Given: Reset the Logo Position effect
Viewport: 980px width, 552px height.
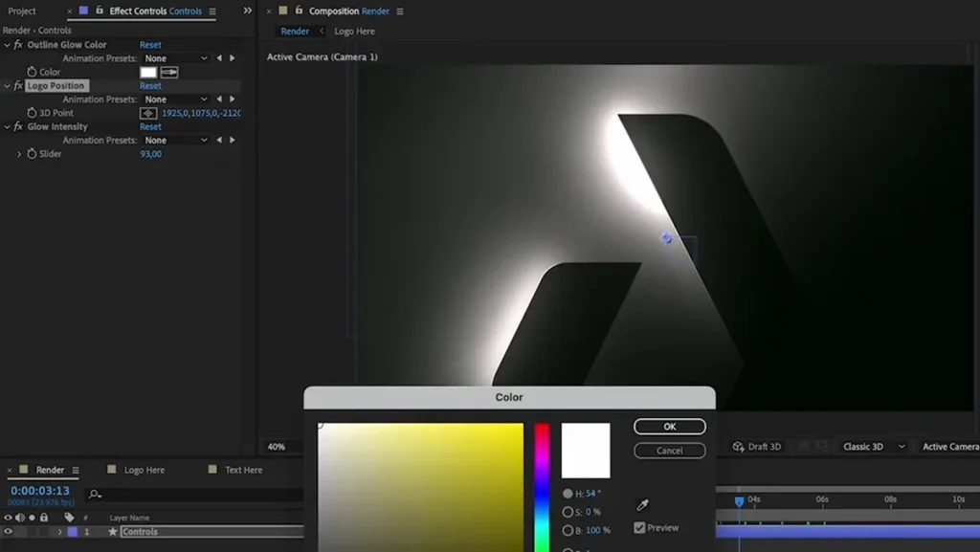Looking at the screenshot, I should point(150,85).
